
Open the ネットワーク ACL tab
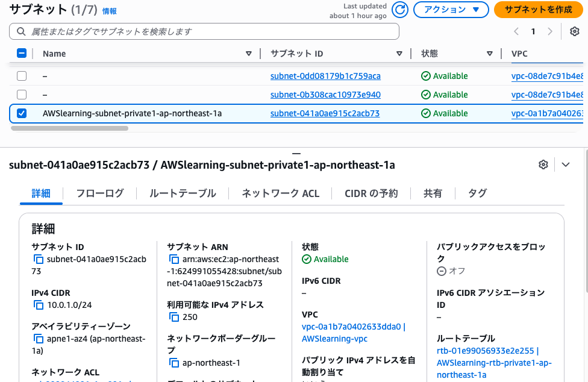(x=280, y=193)
